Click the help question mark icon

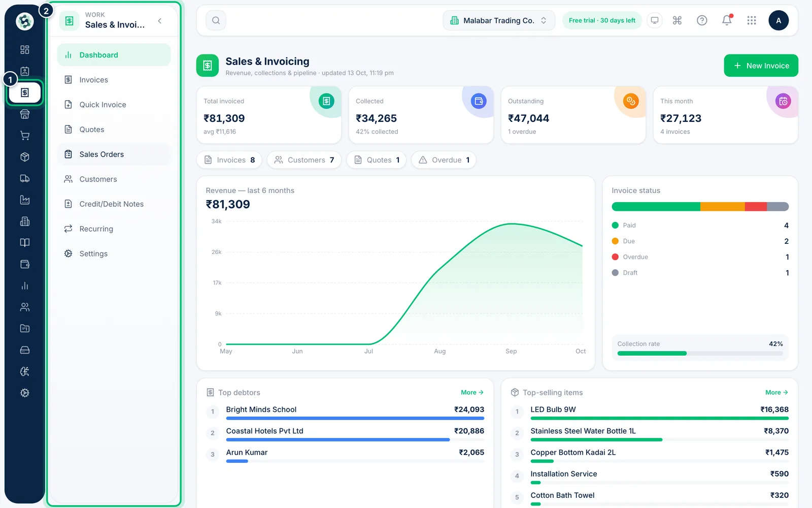coord(702,20)
